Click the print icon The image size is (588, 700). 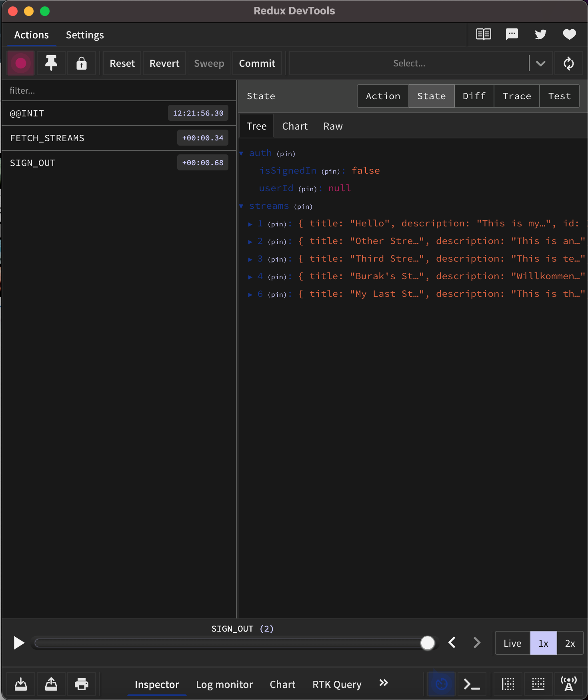coord(82,684)
